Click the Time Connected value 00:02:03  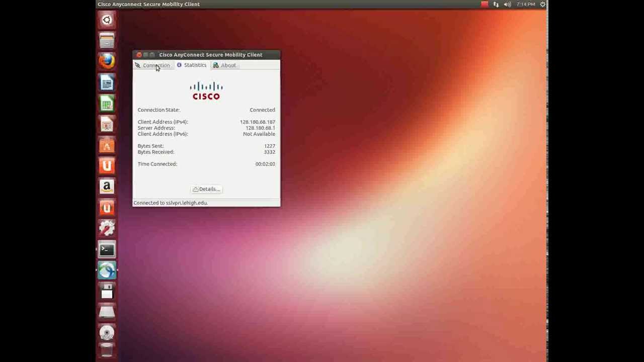(x=265, y=164)
